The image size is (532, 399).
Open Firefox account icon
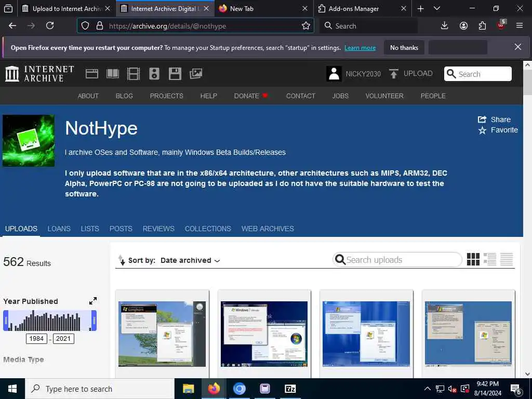pyautogui.click(x=463, y=25)
